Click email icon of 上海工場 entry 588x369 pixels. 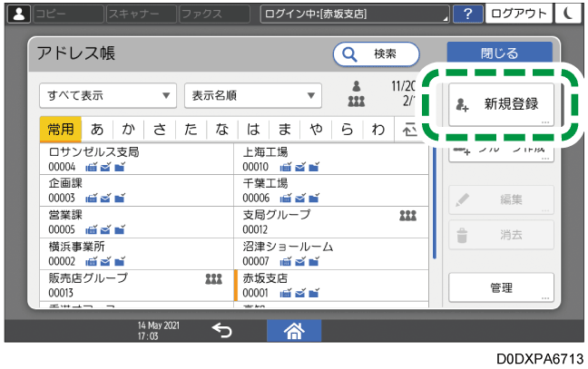(299, 167)
